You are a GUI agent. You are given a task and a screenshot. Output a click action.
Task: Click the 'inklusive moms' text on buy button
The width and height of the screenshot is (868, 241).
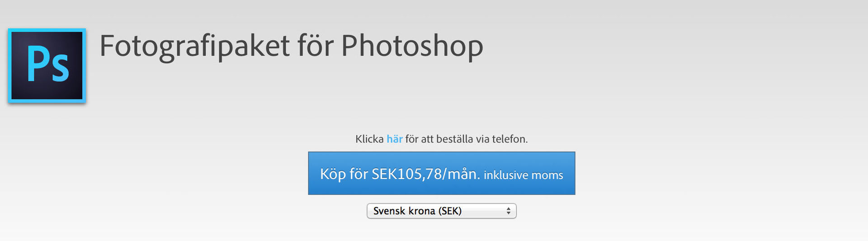524,175
